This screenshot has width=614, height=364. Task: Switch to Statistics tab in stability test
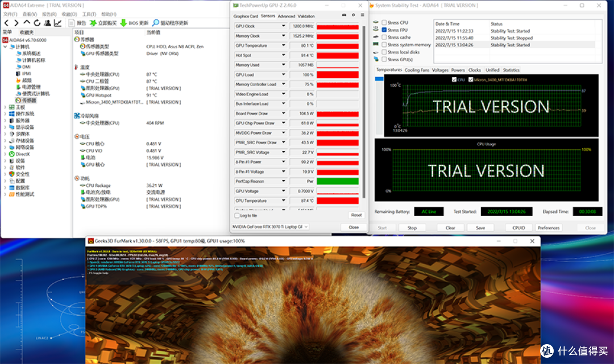coord(511,70)
